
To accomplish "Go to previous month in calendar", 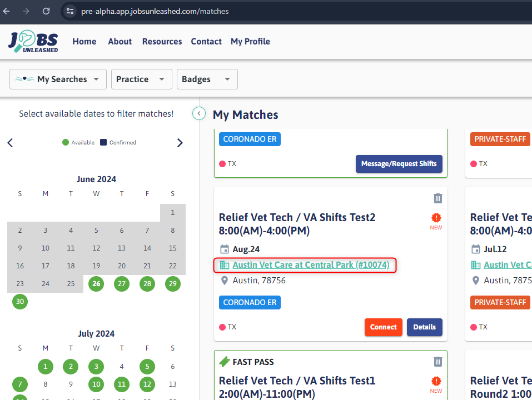I will click(x=10, y=143).
